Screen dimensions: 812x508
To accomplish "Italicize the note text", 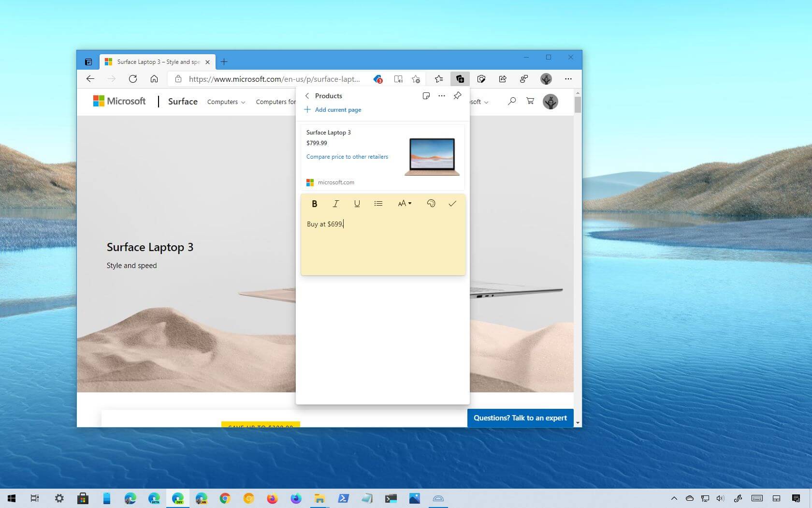I will 335,204.
